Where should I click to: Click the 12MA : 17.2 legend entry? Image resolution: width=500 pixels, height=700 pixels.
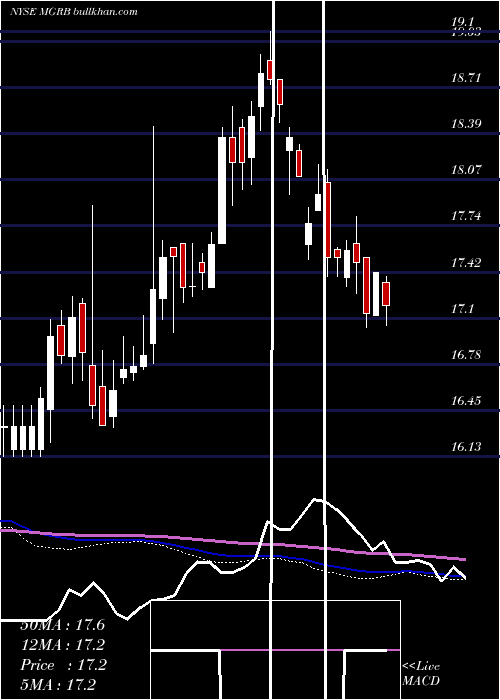[63, 645]
